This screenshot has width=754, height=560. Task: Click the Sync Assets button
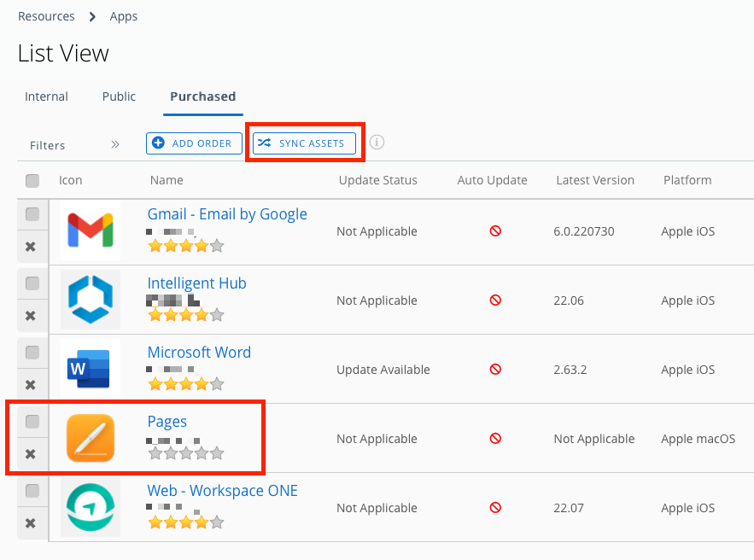click(x=305, y=143)
